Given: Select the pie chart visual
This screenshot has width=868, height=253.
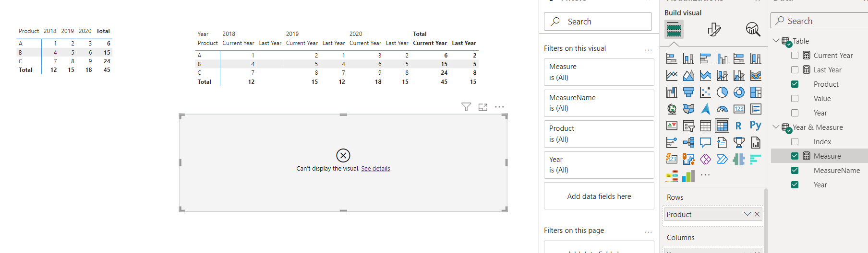Looking at the screenshot, I should click(x=722, y=92).
